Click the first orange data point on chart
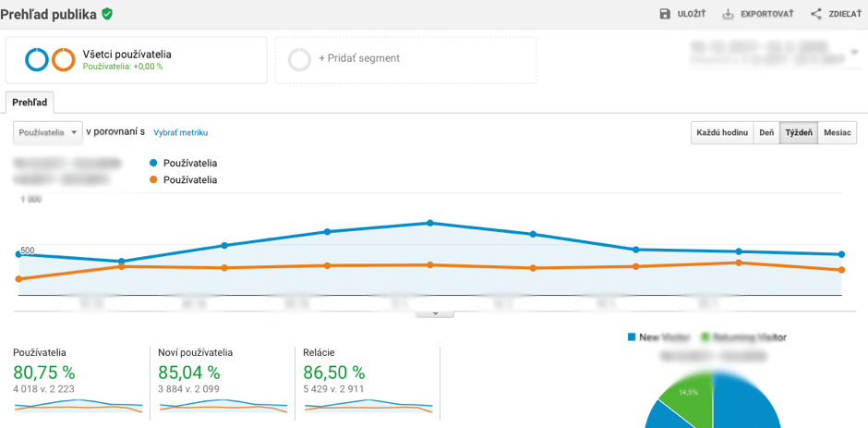Image resolution: width=868 pixels, height=428 pixels. click(x=18, y=279)
